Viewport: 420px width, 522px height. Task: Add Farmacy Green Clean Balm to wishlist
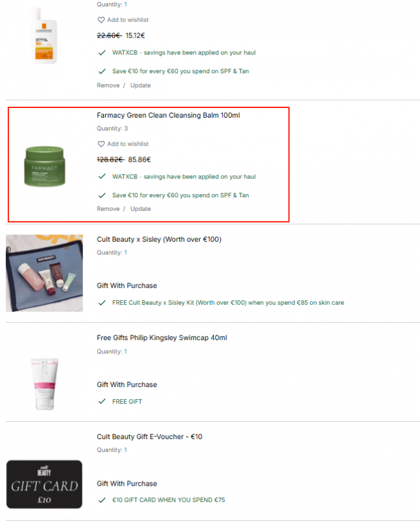pos(123,144)
